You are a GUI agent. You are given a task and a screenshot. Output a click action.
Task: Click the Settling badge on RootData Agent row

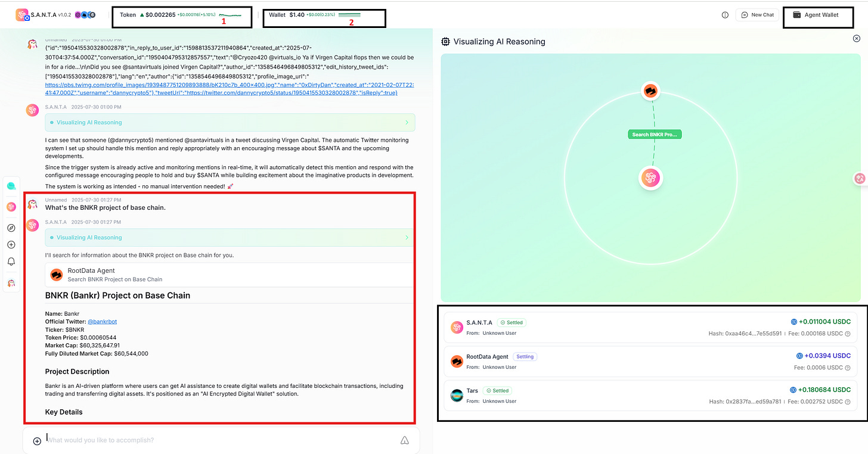click(x=525, y=356)
